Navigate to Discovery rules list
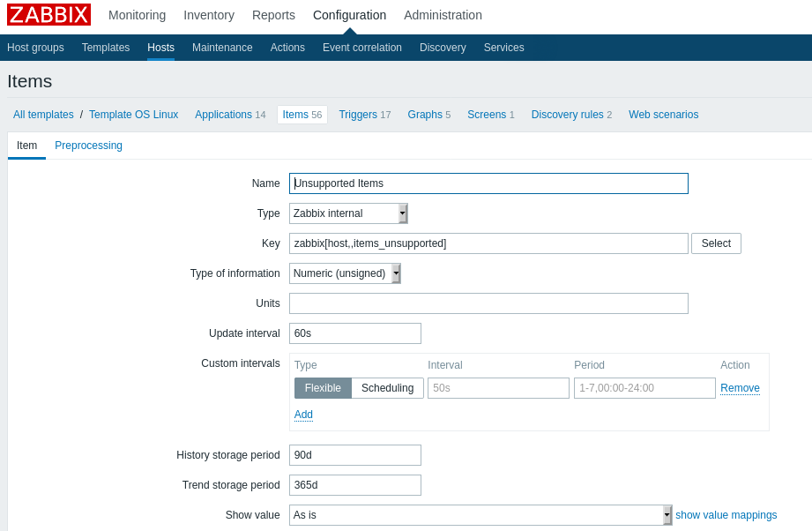The width and height of the screenshot is (812, 531). click(567, 115)
